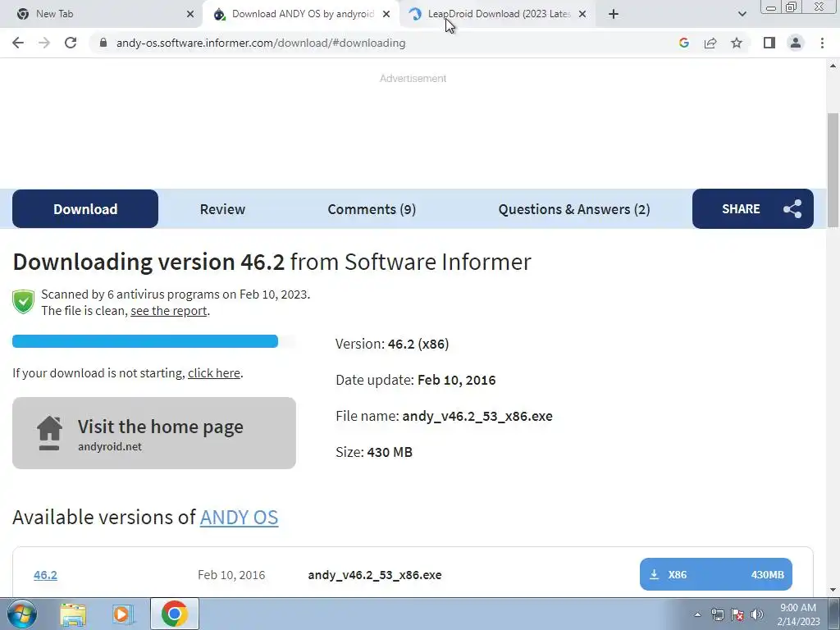Viewport: 840px width, 630px height.
Task: Click 'Size: 430 MB' text
Action: coord(374,452)
